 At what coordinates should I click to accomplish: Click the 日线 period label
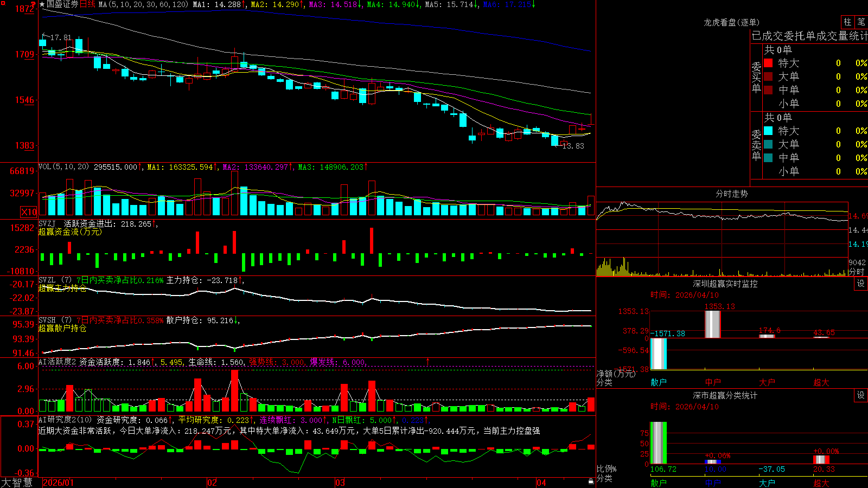click(87, 4)
